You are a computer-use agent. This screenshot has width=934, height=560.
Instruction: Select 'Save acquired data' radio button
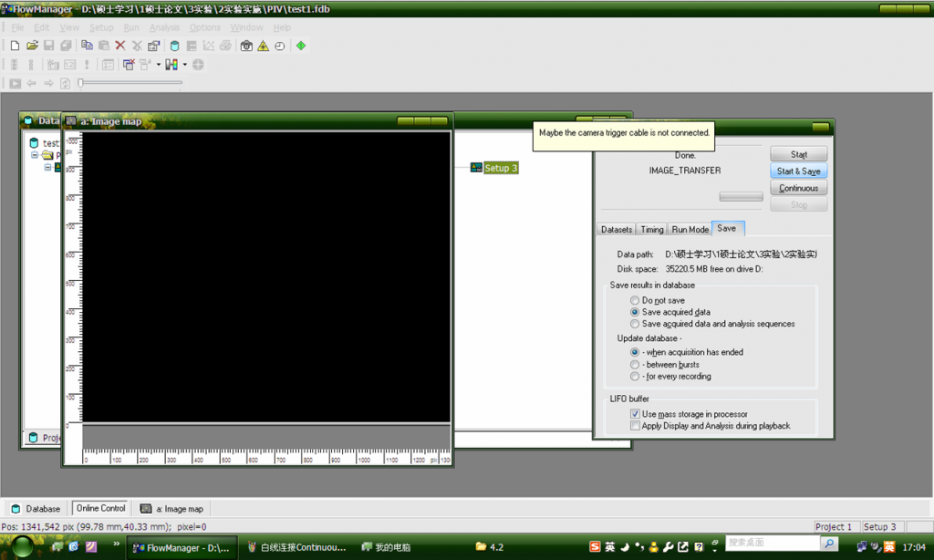[635, 312]
